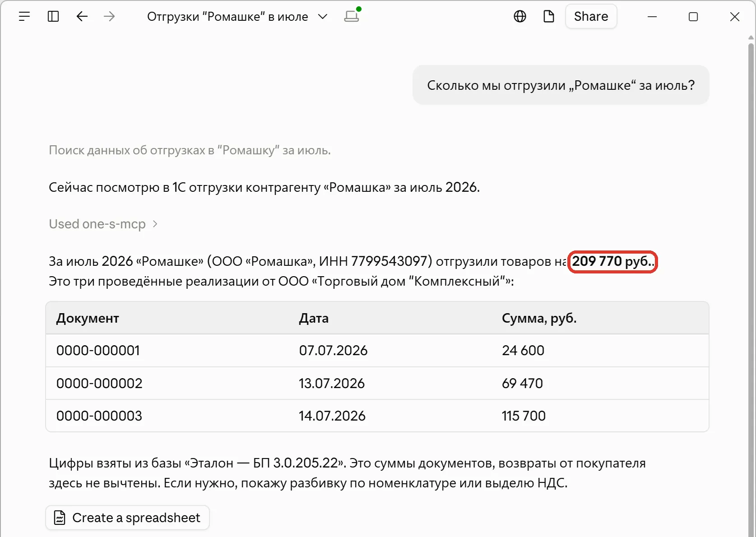
Task: Click the user message 'Сколько мы отгрузили „Ромашке“ за июль?'
Action: coord(561,85)
